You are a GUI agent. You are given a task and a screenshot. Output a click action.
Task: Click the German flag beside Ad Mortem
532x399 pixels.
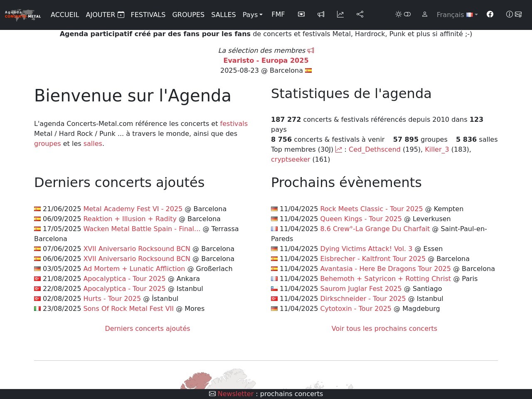(x=37, y=269)
